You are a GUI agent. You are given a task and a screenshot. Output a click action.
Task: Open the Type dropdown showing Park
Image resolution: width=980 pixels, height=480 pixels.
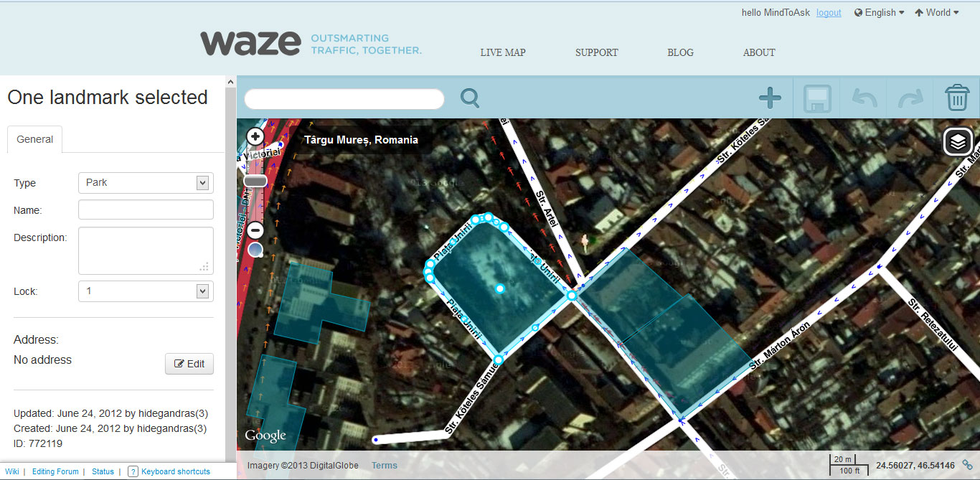point(146,183)
